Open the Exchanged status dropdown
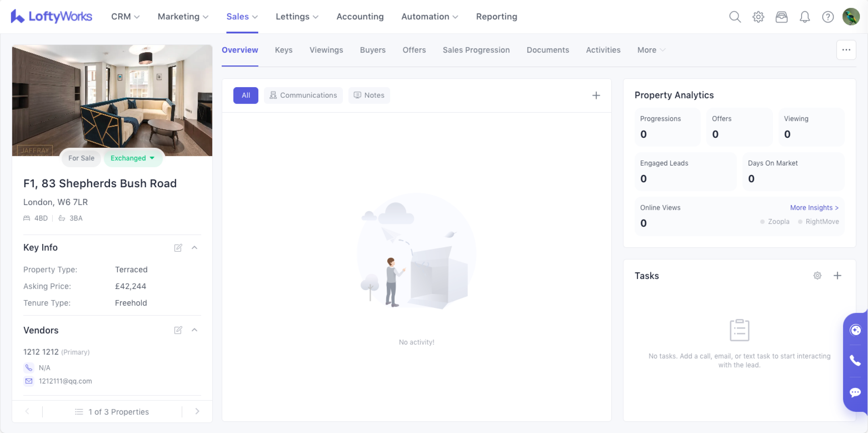 tap(133, 158)
